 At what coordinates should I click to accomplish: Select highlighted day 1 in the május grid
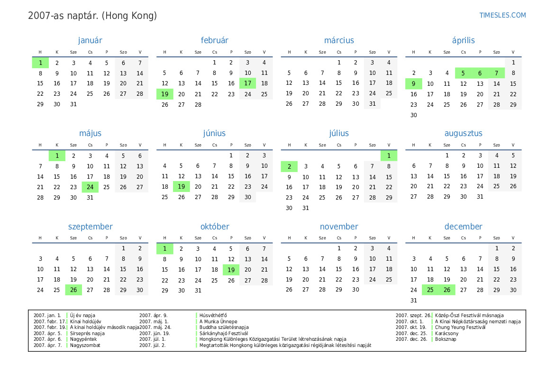[x=57, y=156]
